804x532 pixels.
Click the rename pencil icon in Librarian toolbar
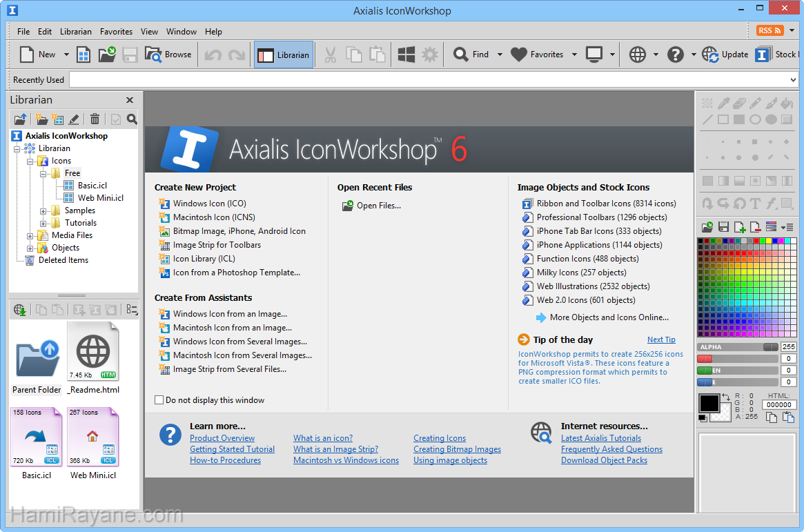pyautogui.click(x=74, y=119)
